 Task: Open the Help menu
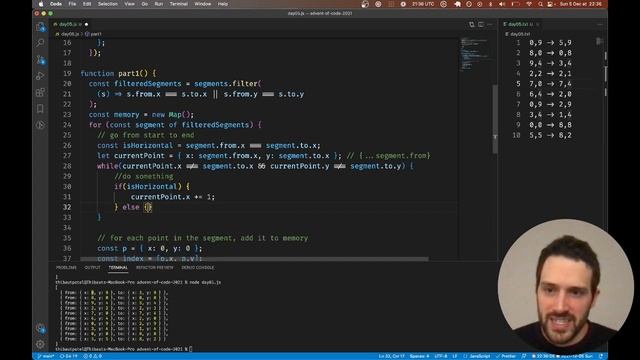click(223, 4)
